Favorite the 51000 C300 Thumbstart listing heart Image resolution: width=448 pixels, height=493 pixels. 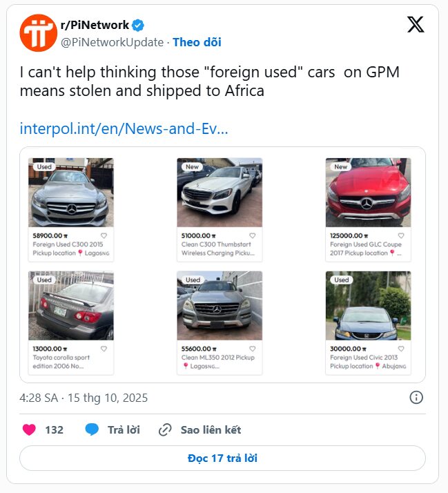[x=253, y=235]
